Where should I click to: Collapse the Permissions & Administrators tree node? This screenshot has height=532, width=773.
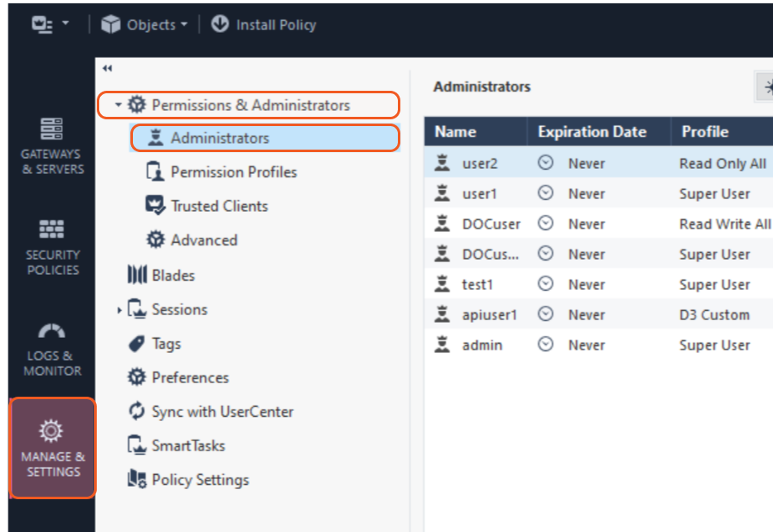(119, 105)
